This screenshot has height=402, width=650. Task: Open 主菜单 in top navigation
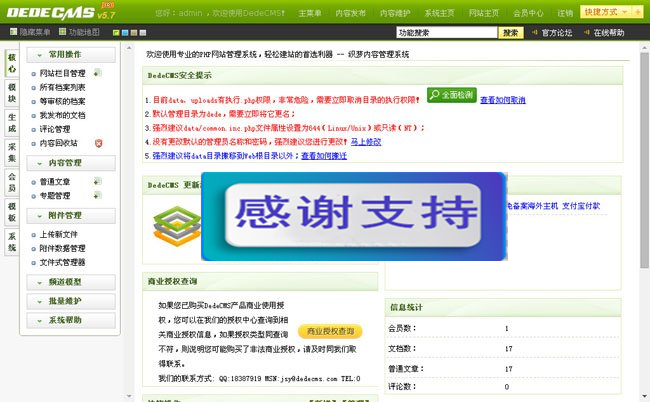pos(310,13)
